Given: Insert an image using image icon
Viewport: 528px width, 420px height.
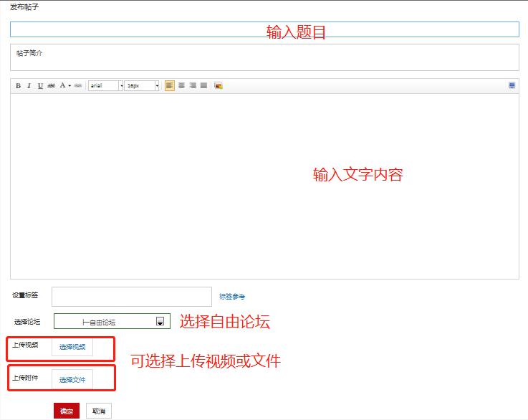Looking at the screenshot, I should click(219, 86).
